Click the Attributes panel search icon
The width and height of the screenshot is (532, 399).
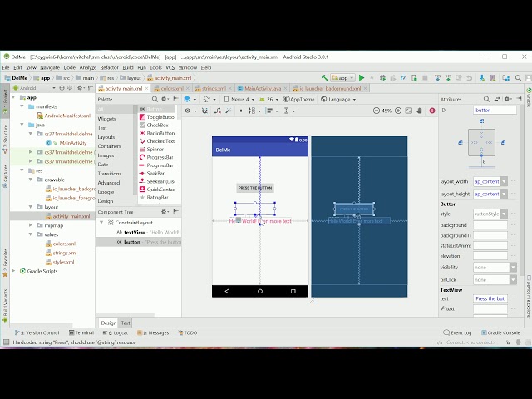pyautogui.click(x=486, y=99)
